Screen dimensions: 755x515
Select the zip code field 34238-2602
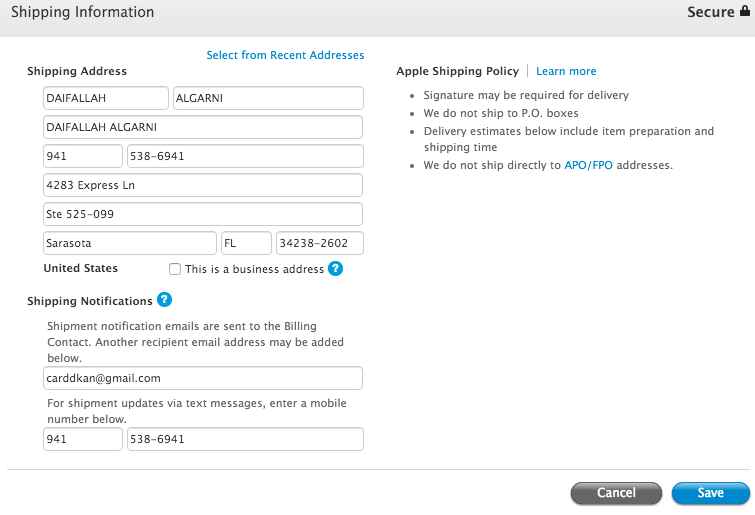(x=319, y=243)
